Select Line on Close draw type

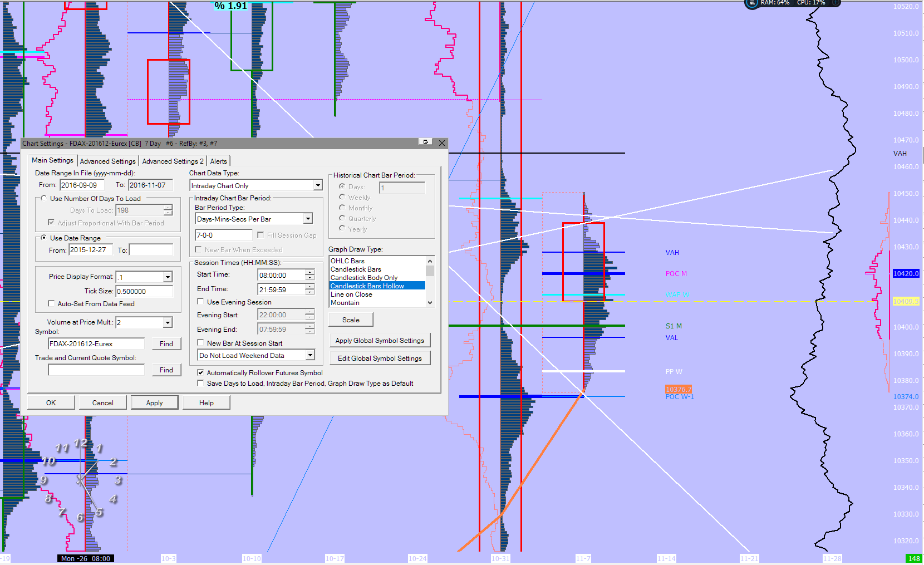351,294
